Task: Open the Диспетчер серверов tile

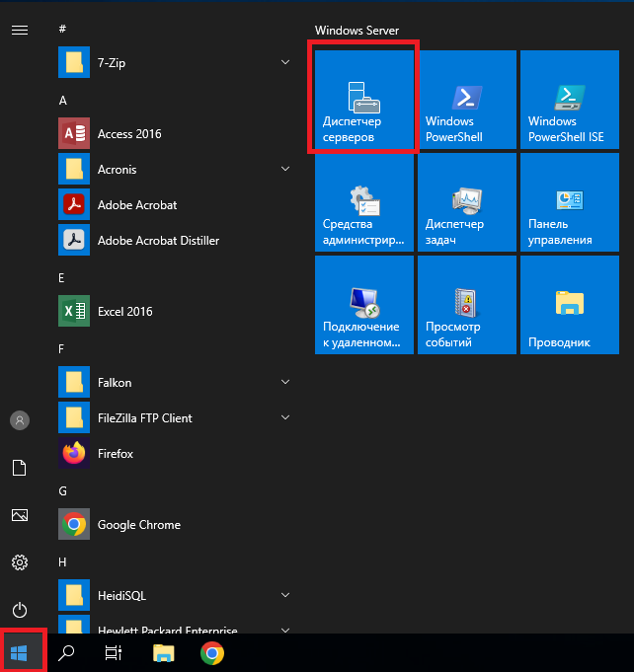Action: (x=362, y=99)
